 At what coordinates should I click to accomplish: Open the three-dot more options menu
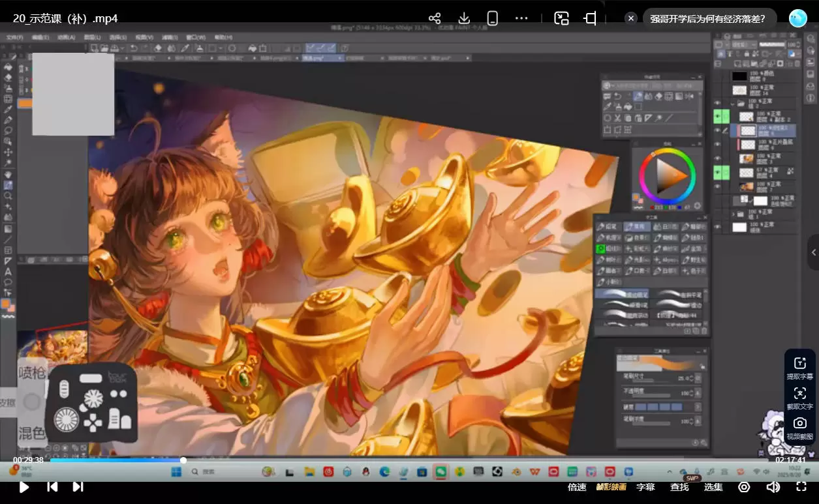point(521,18)
